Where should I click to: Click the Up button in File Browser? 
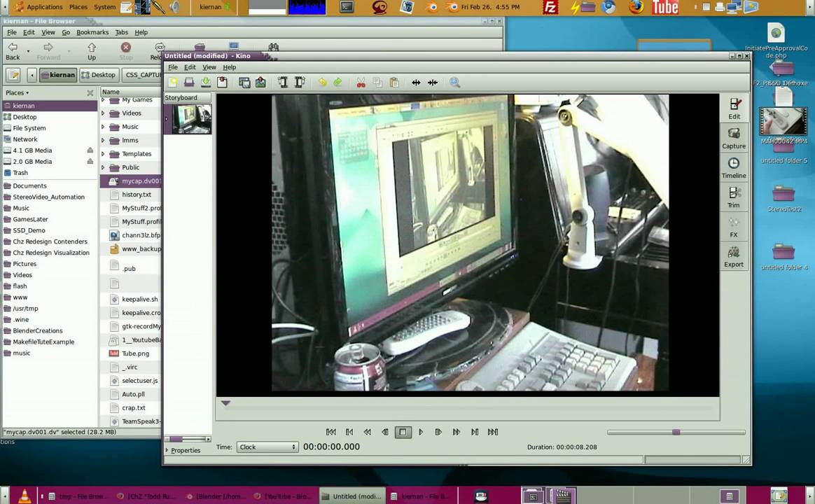[92, 51]
